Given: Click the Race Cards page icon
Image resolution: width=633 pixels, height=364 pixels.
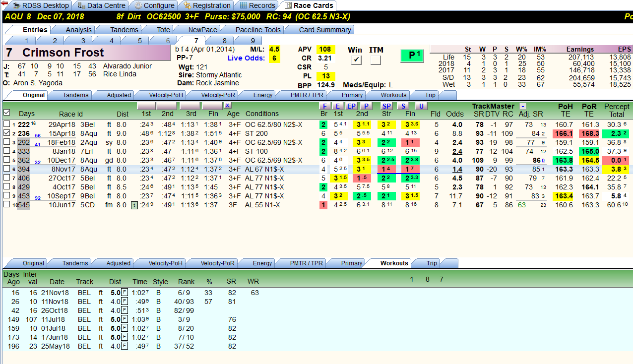Looking at the screenshot, I should (x=288, y=5).
